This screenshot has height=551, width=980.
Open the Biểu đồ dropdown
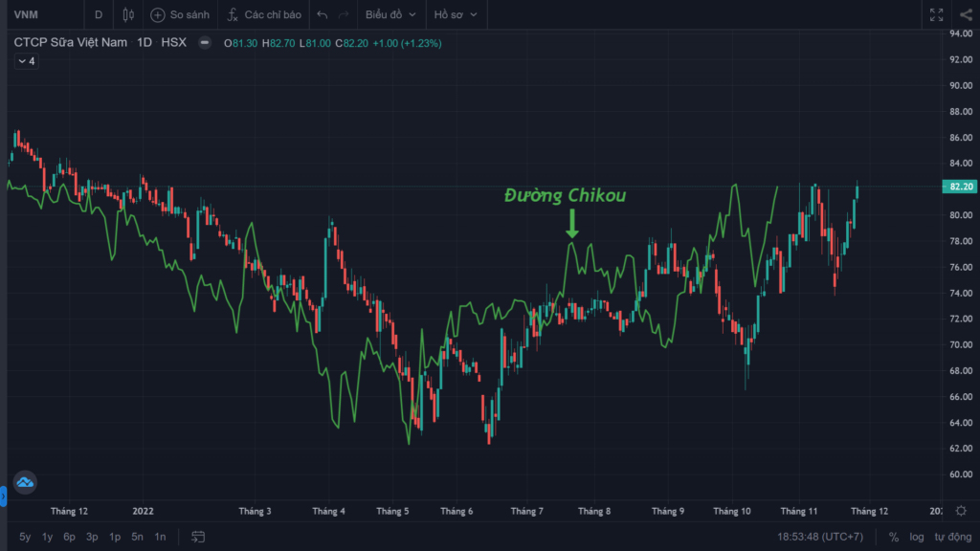(x=390, y=14)
